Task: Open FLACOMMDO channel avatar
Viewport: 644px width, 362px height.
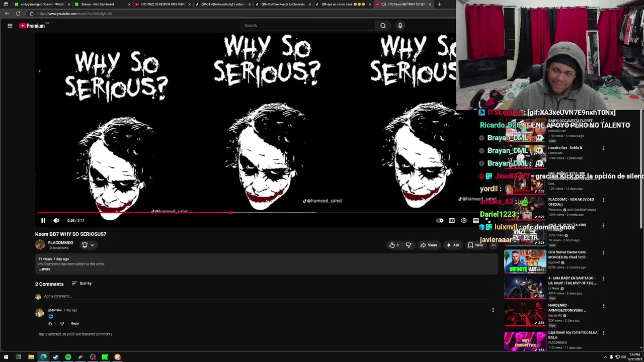Action: coord(40,245)
